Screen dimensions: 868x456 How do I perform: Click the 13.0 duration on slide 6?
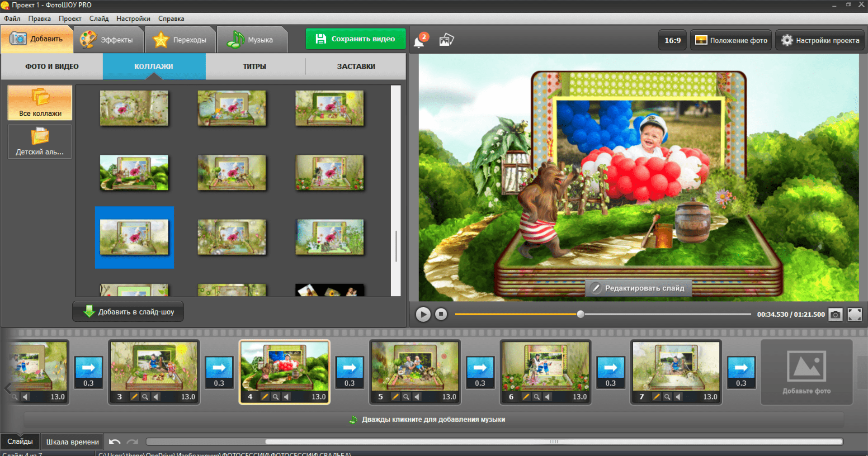[580, 397]
